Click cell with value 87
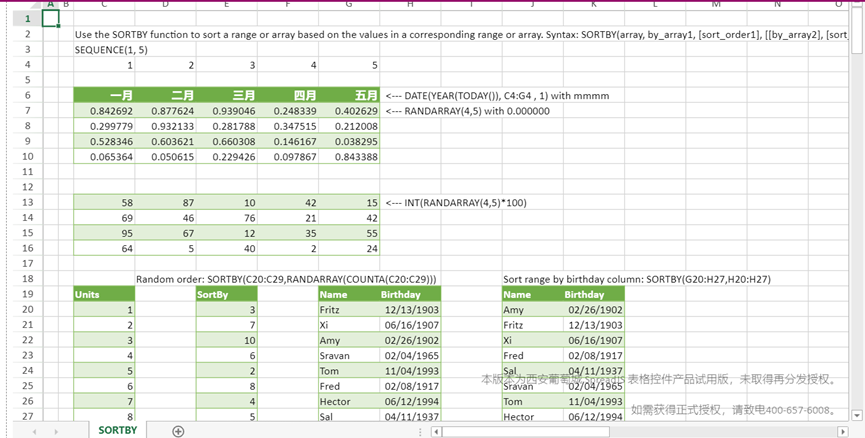Viewport: 865px width, 438px height. [x=165, y=202]
